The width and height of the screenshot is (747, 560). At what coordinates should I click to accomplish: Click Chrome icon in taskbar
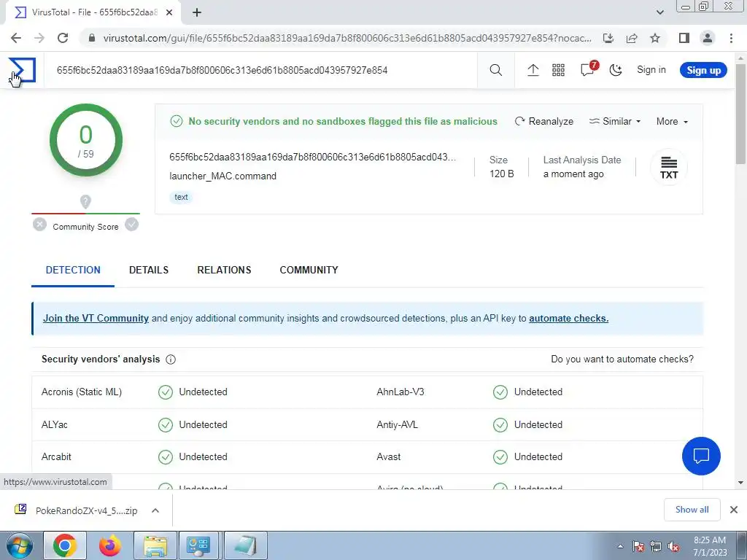point(64,545)
